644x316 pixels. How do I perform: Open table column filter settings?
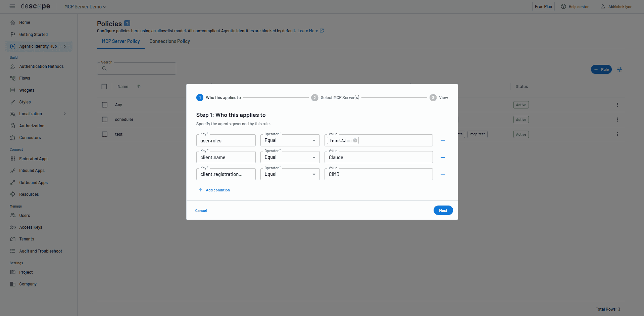pos(620,70)
